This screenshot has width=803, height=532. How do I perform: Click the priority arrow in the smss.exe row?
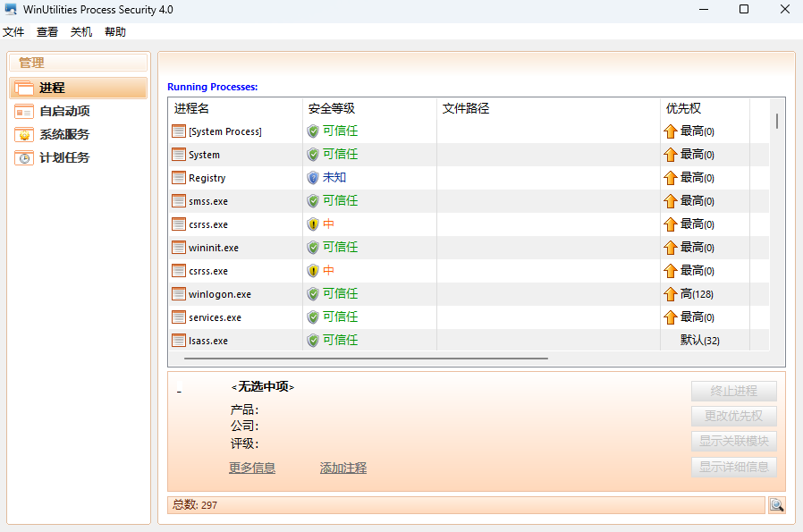tap(671, 201)
